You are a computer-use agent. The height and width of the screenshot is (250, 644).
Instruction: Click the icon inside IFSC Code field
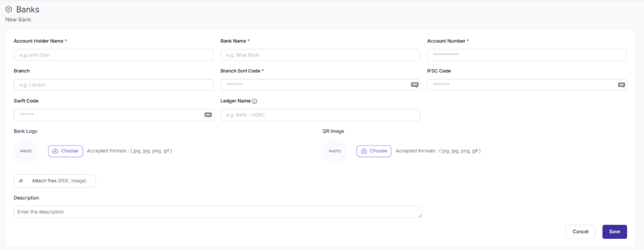click(621, 85)
